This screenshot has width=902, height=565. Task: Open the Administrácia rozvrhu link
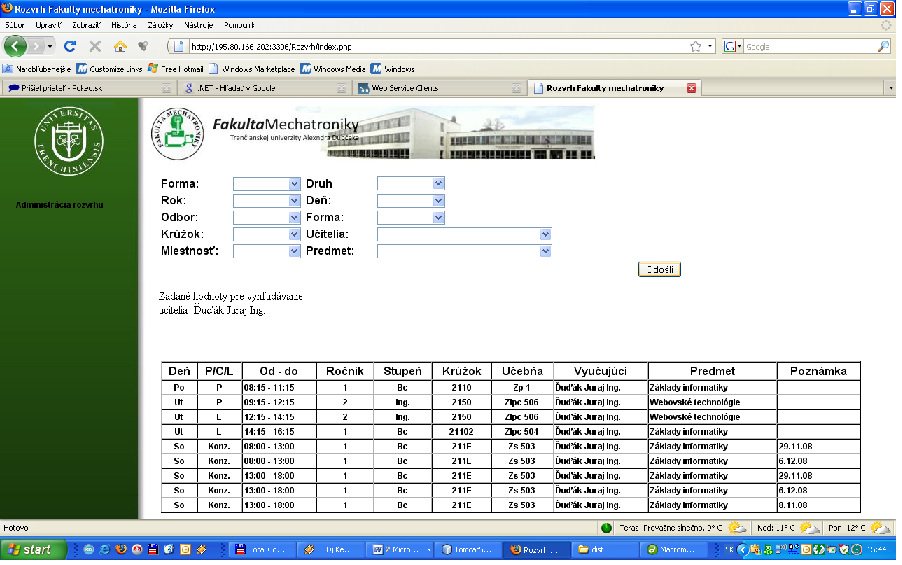[x=59, y=205]
